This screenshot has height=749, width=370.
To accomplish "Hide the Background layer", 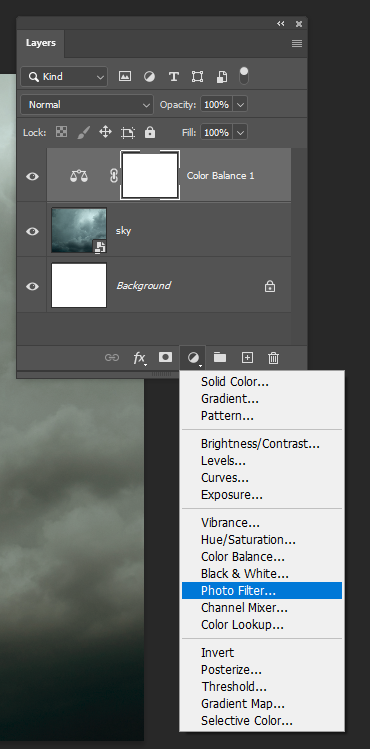I will [x=32, y=286].
